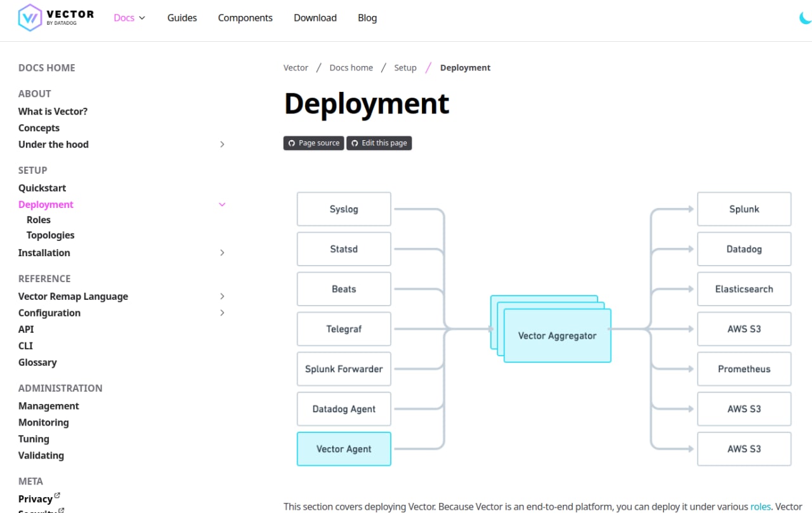The height and width of the screenshot is (513, 812).
Task: Click the Datadog Agent box
Action: (344, 409)
